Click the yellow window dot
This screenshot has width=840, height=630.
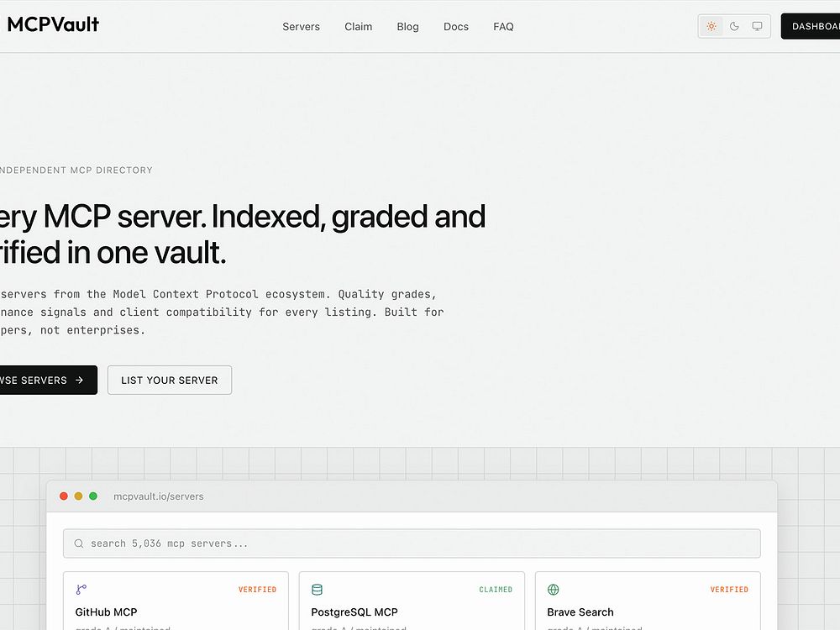tap(78, 496)
